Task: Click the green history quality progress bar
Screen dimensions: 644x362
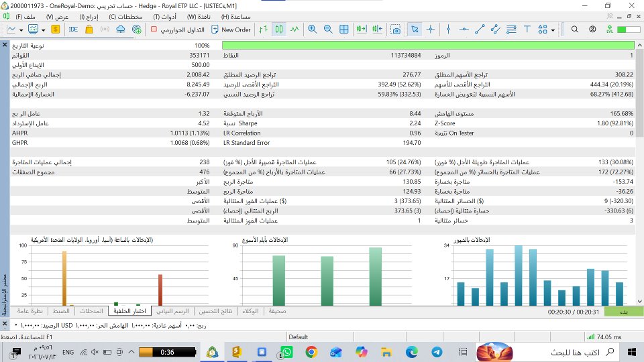Action: [428, 45]
